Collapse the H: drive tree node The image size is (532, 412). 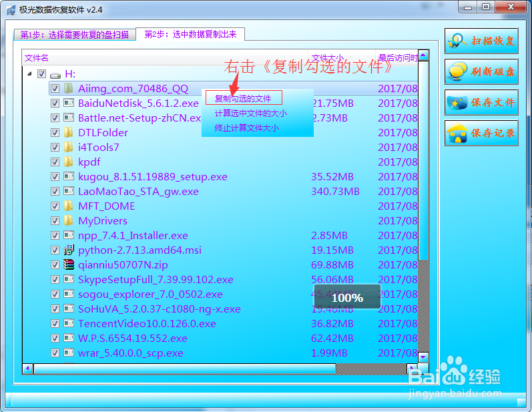pos(29,73)
